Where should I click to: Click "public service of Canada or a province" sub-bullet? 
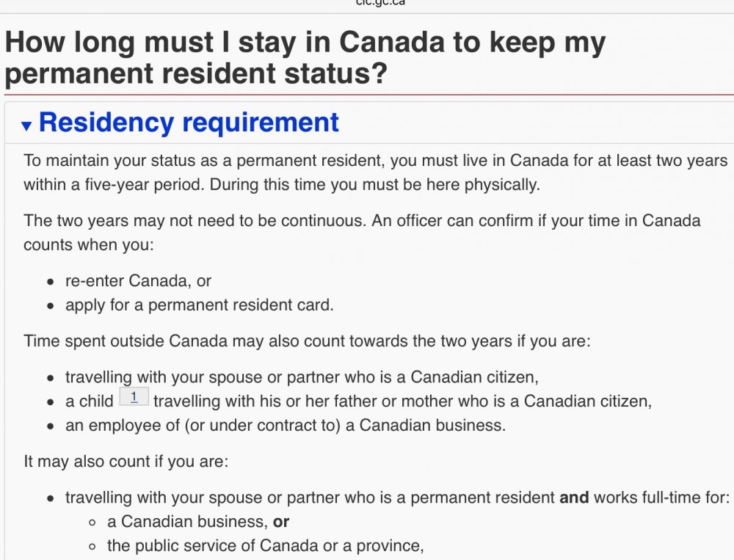pyautogui.click(x=266, y=545)
